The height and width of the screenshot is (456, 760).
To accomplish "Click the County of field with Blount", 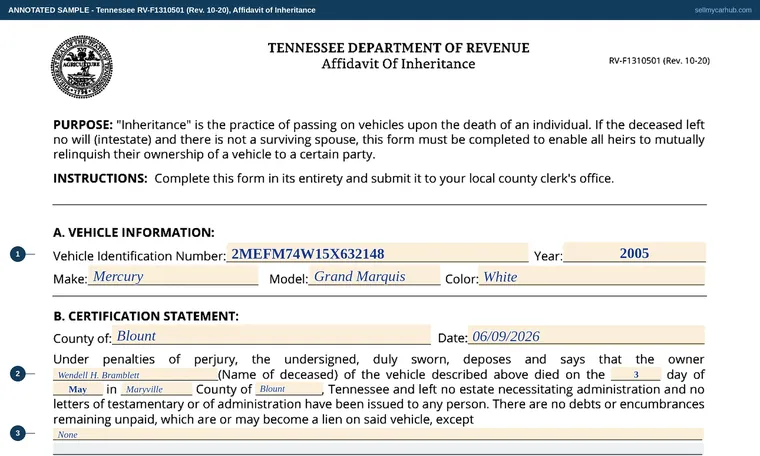I will (x=271, y=335).
